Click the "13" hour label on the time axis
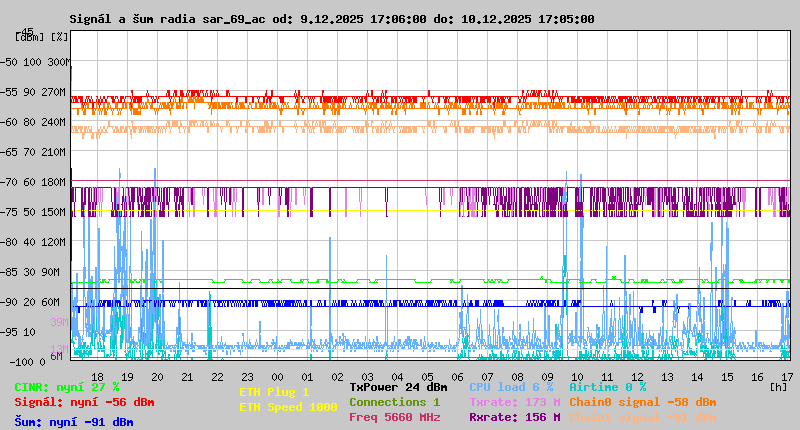800x430 pixels. (667, 377)
